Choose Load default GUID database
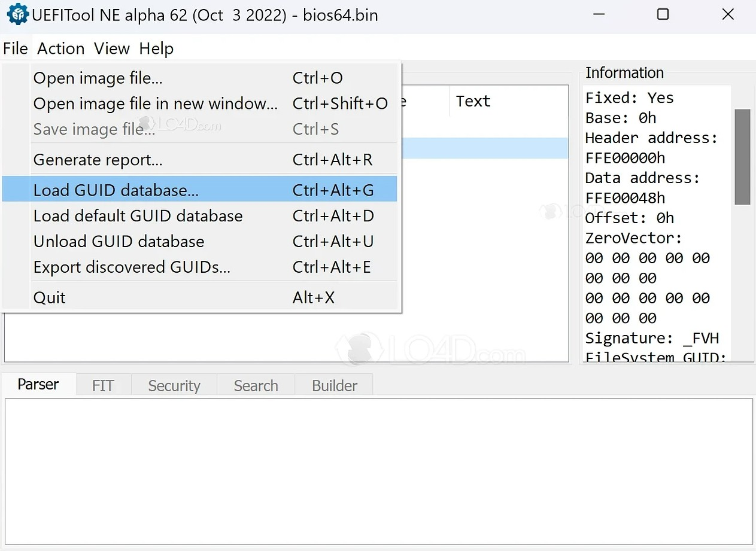Image resolution: width=756 pixels, height=551 pixels. [x=200, y=216]
